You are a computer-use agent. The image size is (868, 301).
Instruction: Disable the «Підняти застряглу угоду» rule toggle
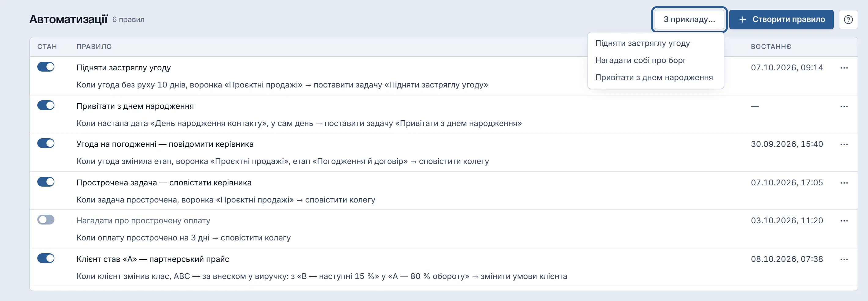pos(46,67)
